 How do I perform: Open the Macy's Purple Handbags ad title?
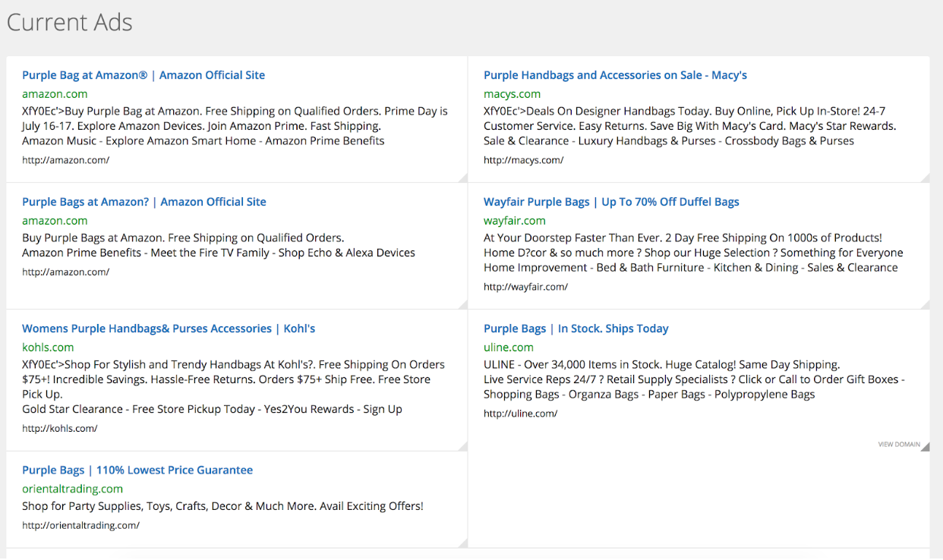615,75
